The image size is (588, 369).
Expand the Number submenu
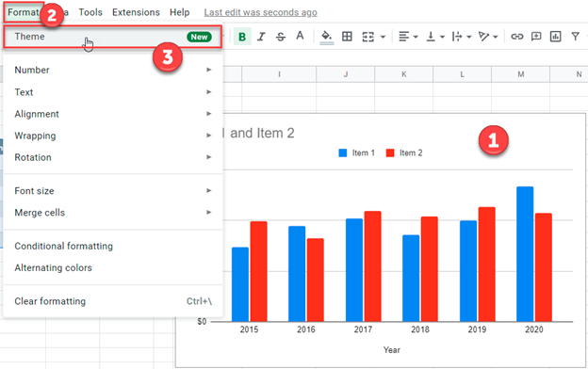113,70
